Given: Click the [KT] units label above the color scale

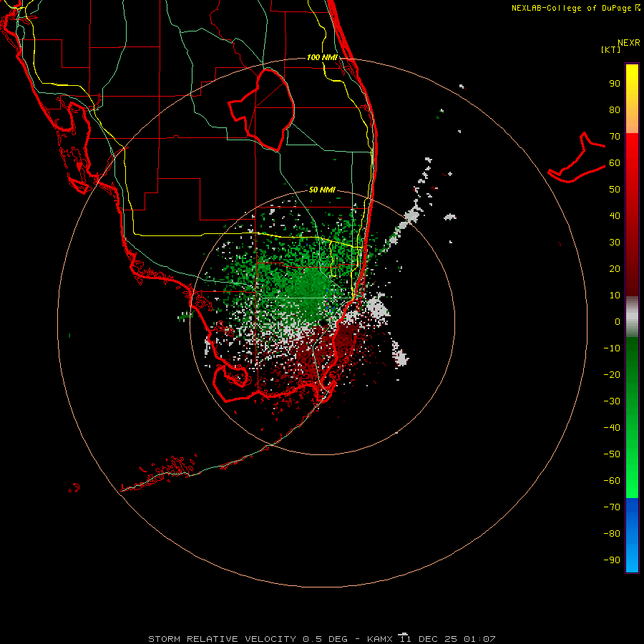Looking at the screenshot, I should 611,49.
